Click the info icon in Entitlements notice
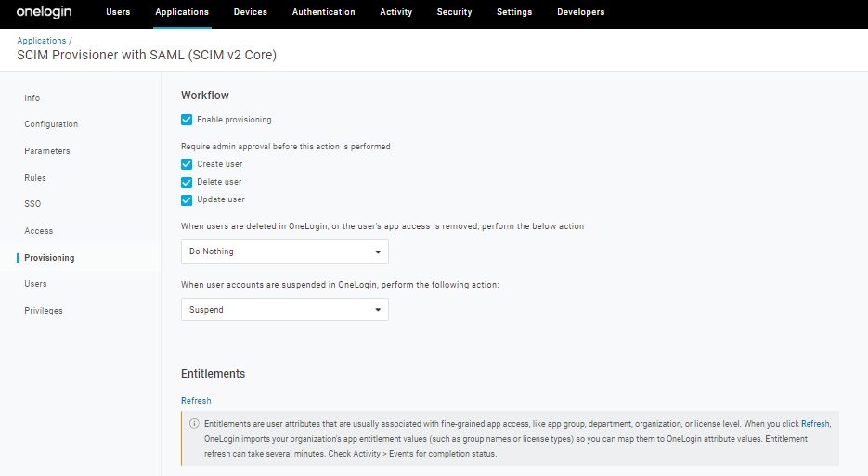 pos(194,423)
